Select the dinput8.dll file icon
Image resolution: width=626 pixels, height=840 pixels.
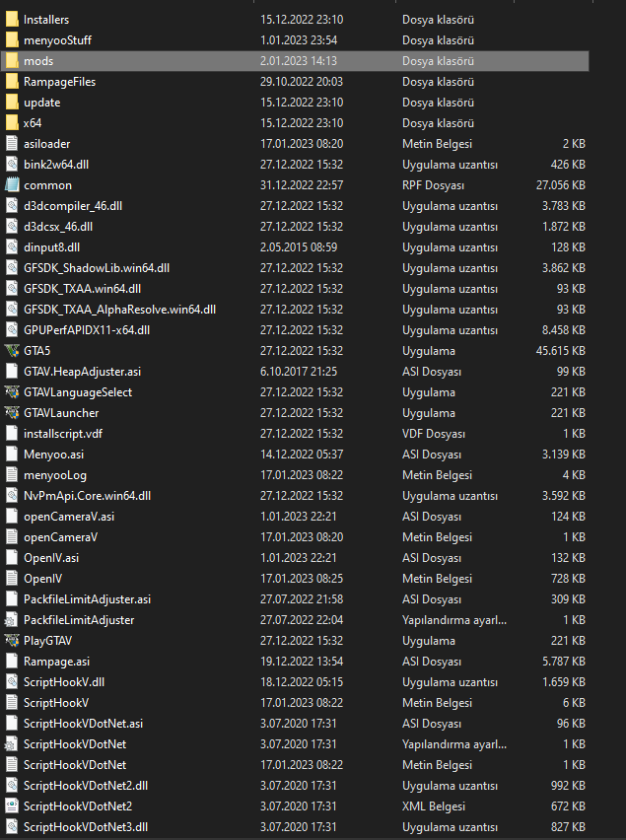[12, 247]
